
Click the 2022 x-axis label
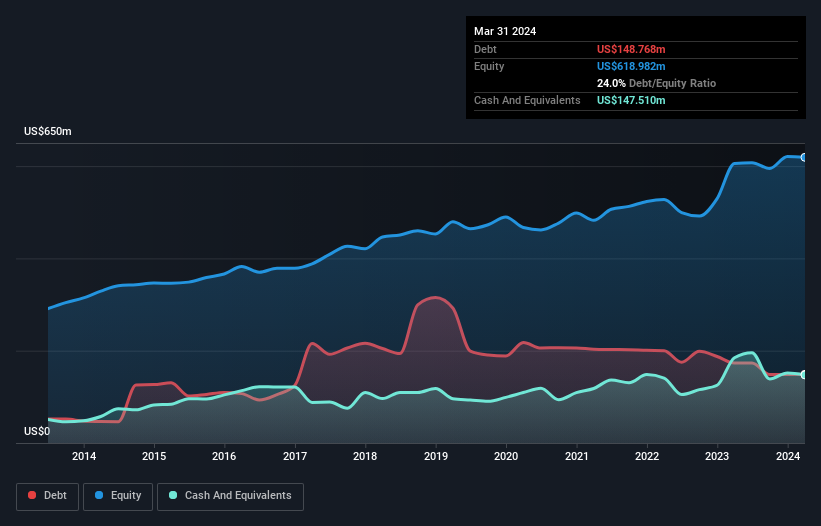click(x=647, y=456)
